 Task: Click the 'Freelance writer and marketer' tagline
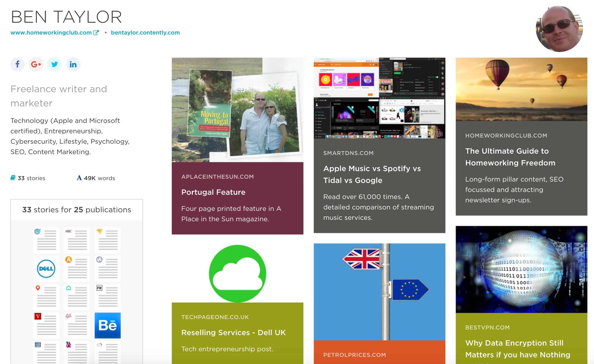(x=59, y=96)
